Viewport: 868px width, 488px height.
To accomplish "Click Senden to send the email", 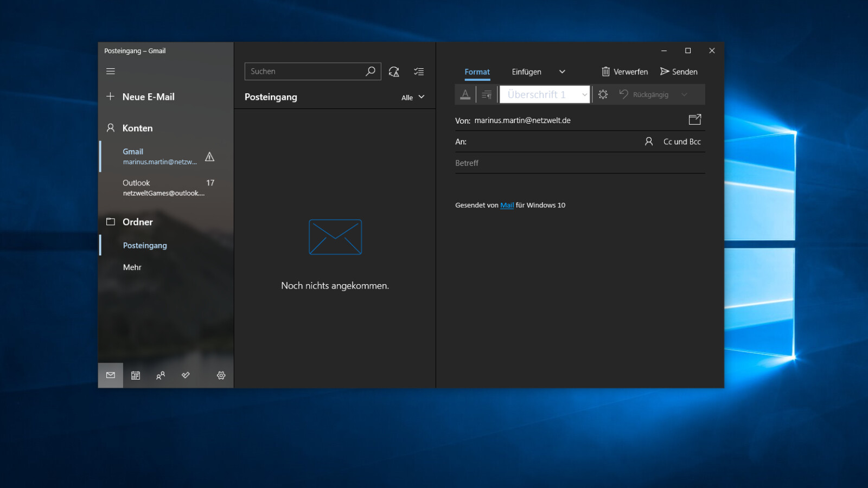I will (x=679, y=71).
